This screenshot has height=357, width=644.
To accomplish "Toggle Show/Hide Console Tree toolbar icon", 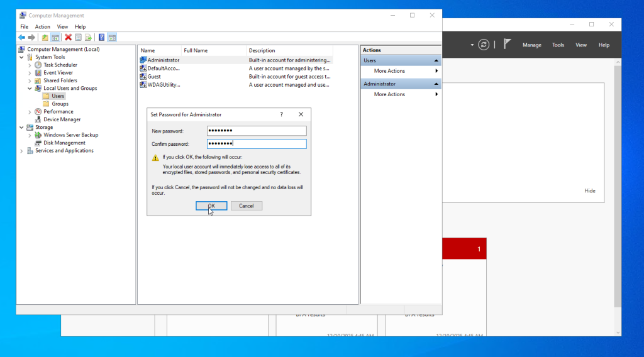I will coord(55,37).
